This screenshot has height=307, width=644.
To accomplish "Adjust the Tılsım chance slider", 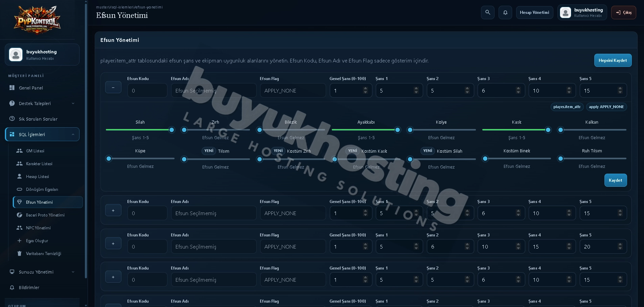I will (215, 159).
